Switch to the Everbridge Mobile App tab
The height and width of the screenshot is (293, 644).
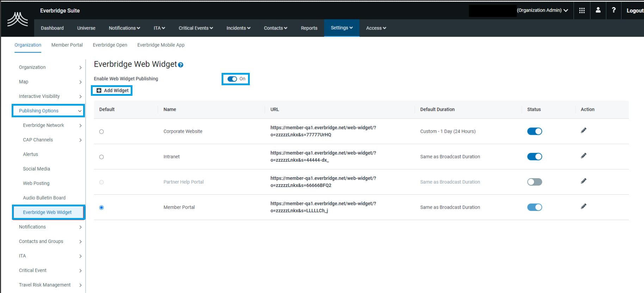point(161,45)
